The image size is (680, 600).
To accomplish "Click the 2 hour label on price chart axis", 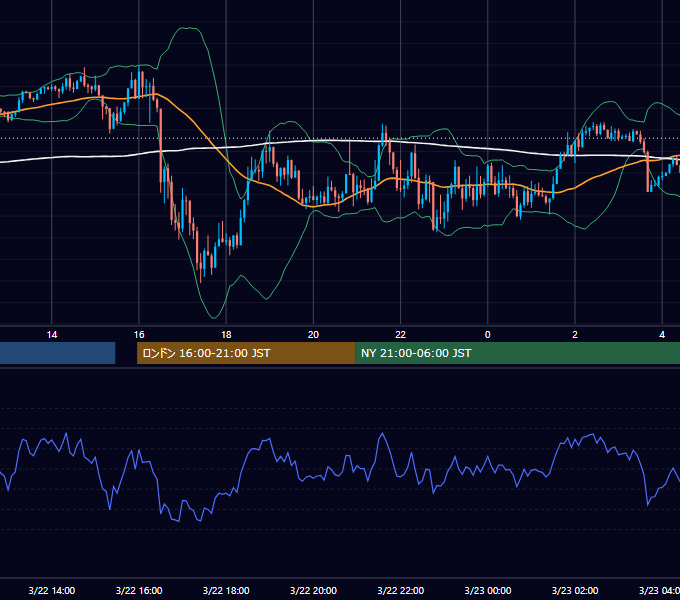I will (x=575, y=335).
